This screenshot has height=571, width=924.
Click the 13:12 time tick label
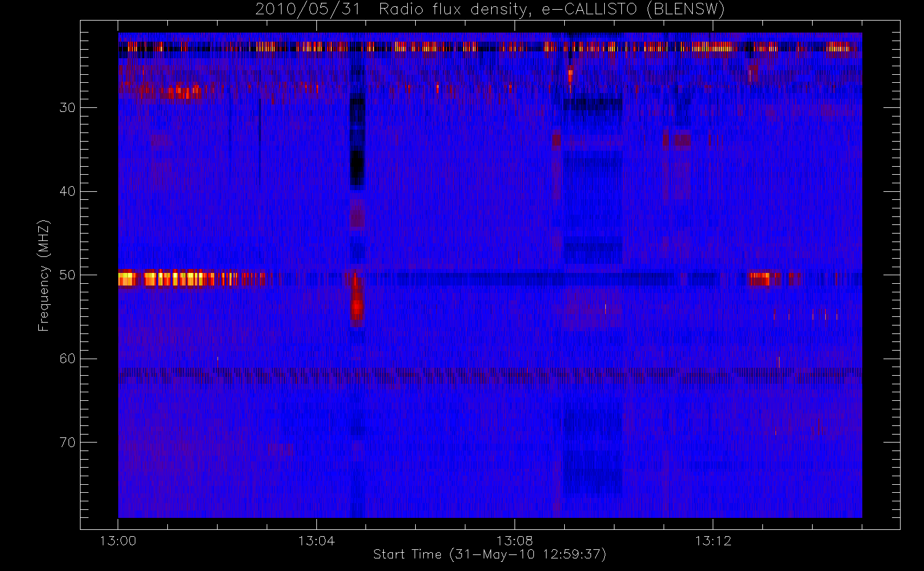713,541
